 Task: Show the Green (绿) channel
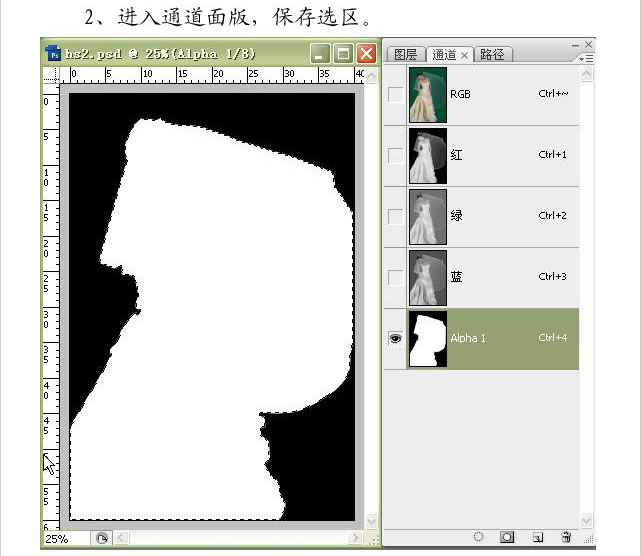tap(395, 217)
